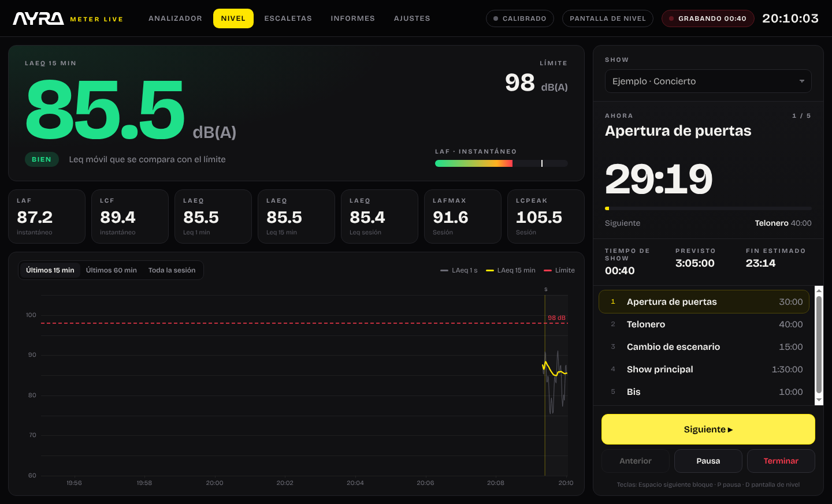Viewport: 832px width, 504px height.
Task: Click the grey dot in the Calibrado pill
Action: click(496, 18)
